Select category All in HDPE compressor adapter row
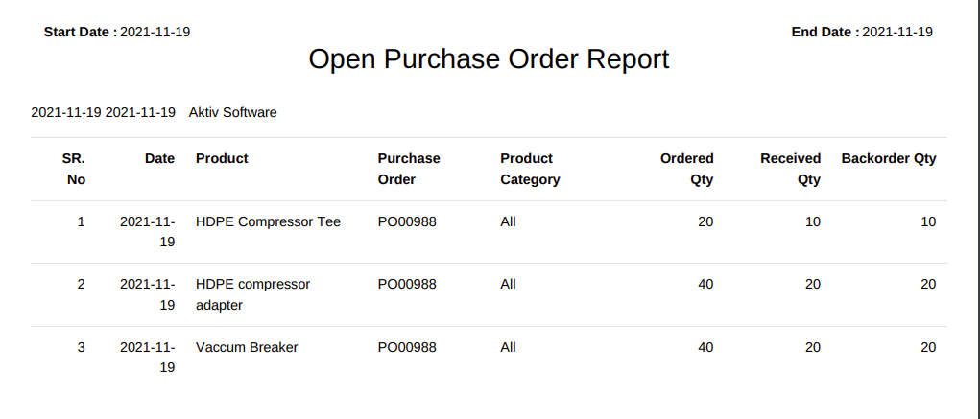Screen dimensions: 980x419 pos(508,284)
